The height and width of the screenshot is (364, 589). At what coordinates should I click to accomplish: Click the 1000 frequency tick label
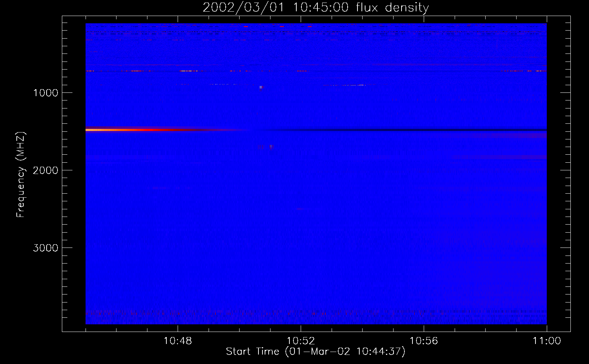[46, 93]
